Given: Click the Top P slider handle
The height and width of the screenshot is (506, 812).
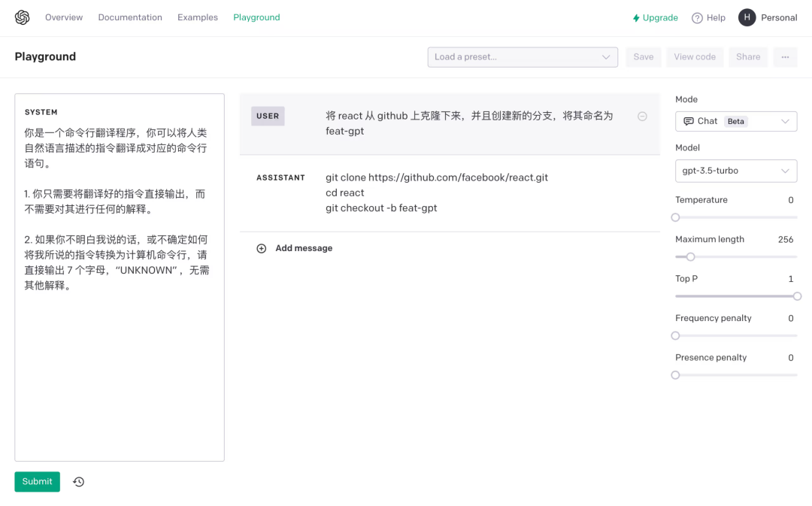Looking at the screenshot, I should point(796,295).
